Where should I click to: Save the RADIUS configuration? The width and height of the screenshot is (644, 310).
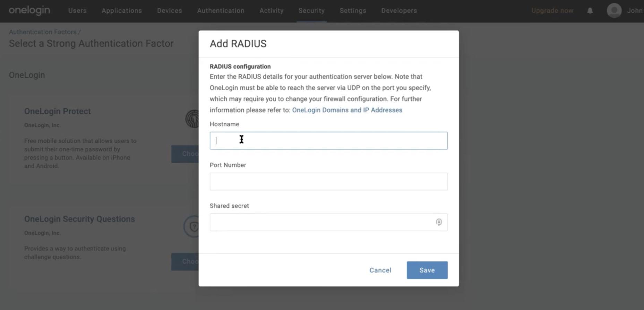[427, 270]
